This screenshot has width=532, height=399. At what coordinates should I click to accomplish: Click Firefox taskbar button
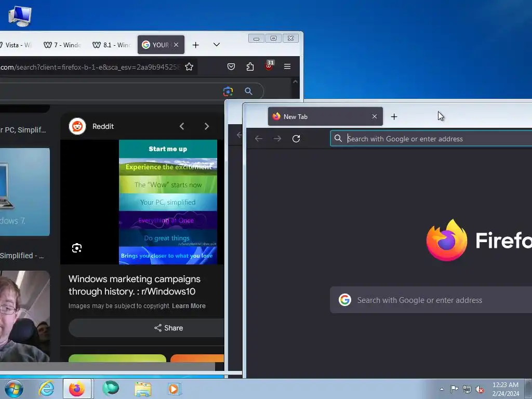pos(77,389)
